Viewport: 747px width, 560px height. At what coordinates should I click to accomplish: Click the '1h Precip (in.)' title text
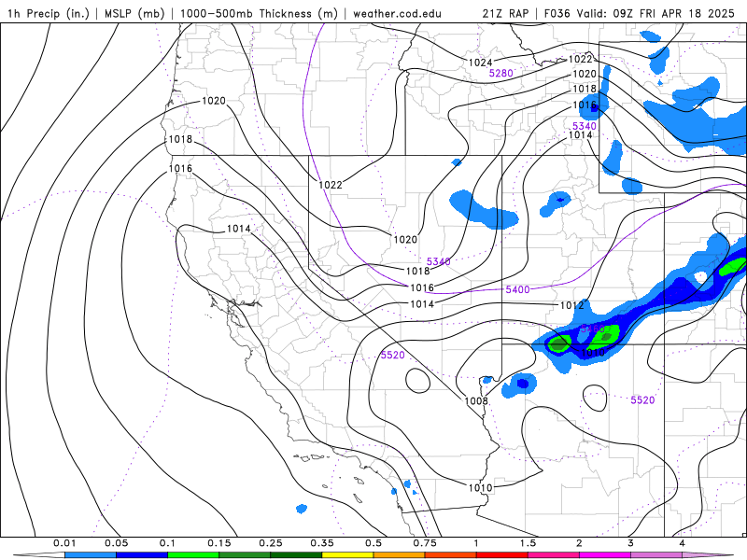[49, 13]
